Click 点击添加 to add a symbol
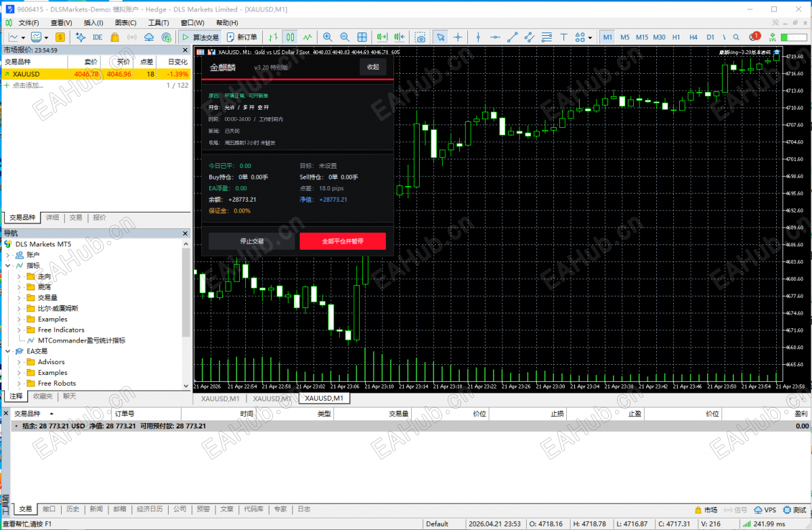Screen dimensions: 812x530 point(28,85)
